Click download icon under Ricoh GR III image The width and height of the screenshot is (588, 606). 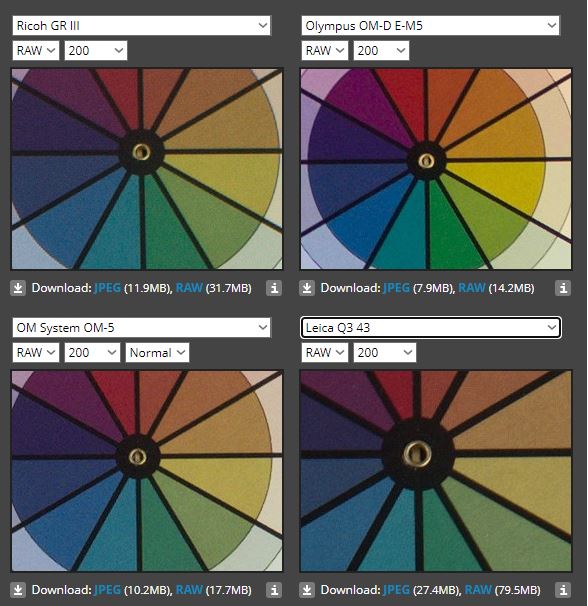click(x=18, y=288)
